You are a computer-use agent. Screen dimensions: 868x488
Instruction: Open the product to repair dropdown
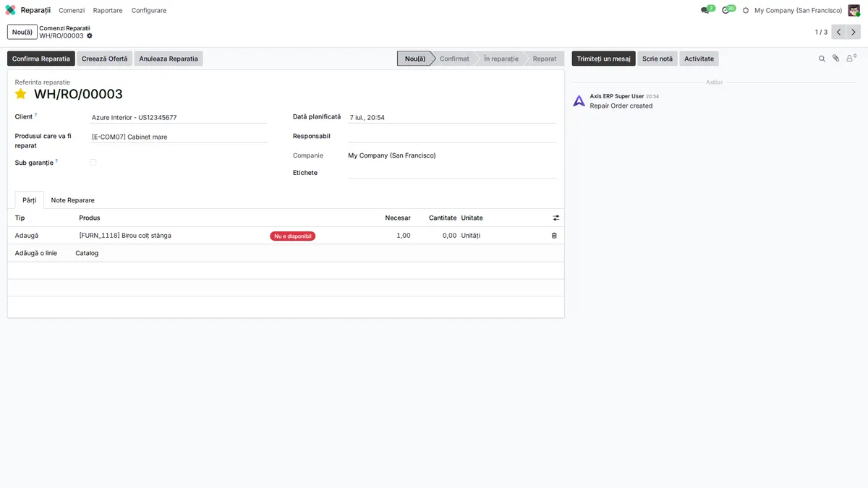[x=179, y=137]
